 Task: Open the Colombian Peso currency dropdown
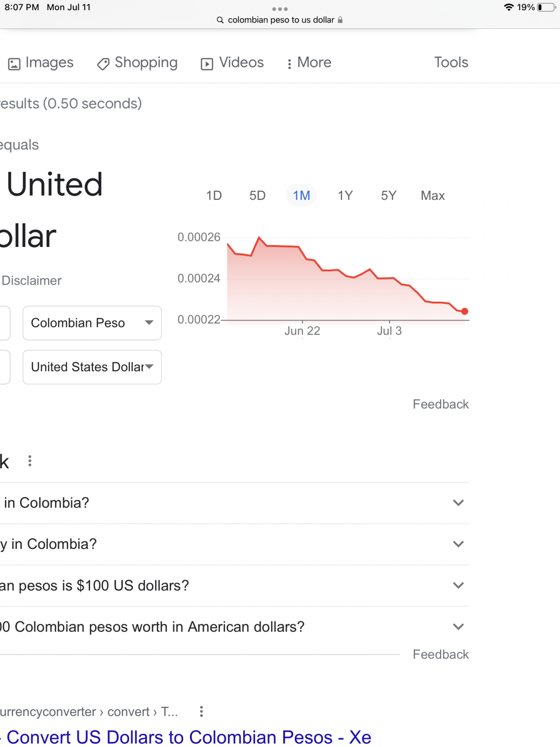point(92,323)
